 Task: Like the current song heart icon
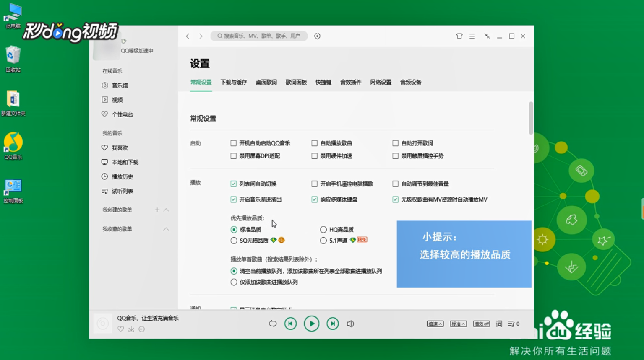point(121,329)
